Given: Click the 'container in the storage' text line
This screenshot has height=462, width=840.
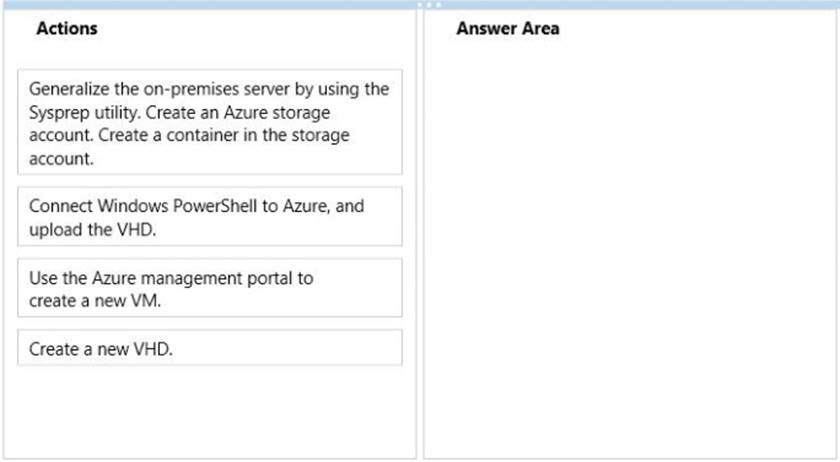Looking at the screenshot, I should 258,135.
